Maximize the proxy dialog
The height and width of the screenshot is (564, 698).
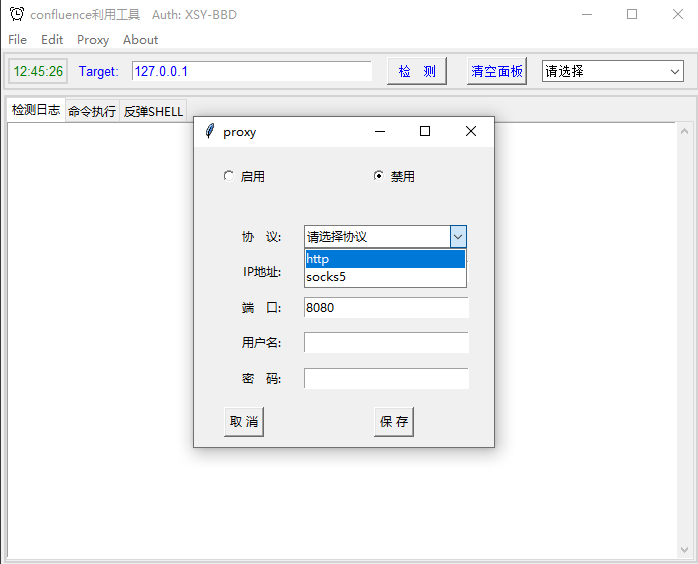[x=425, y=131]
